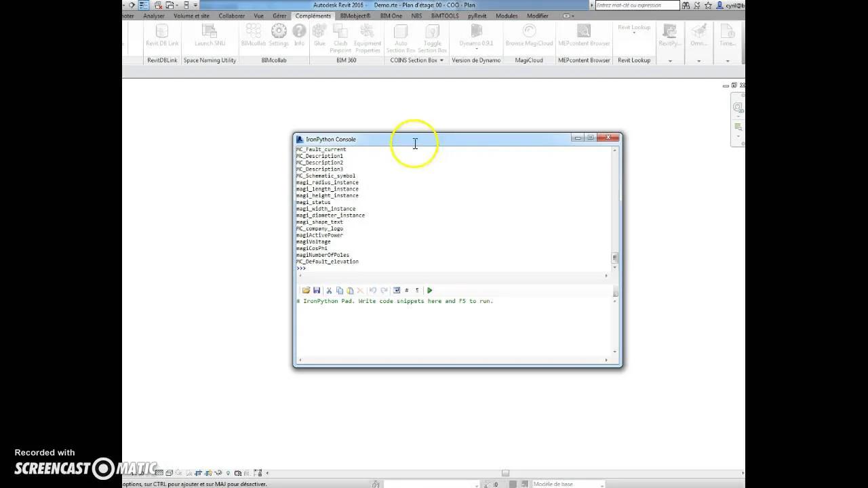Enable Auto Section Box
The image size is (868, 488).
[400, 37]
